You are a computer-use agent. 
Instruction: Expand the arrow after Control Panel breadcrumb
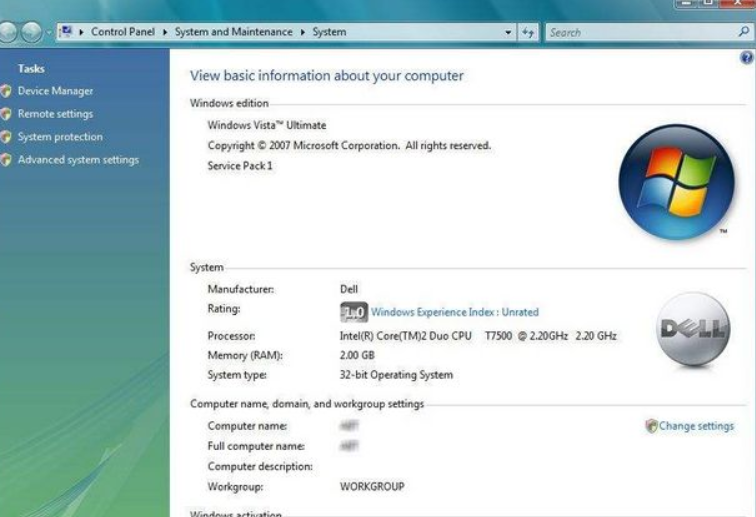[x=165, y=32]
